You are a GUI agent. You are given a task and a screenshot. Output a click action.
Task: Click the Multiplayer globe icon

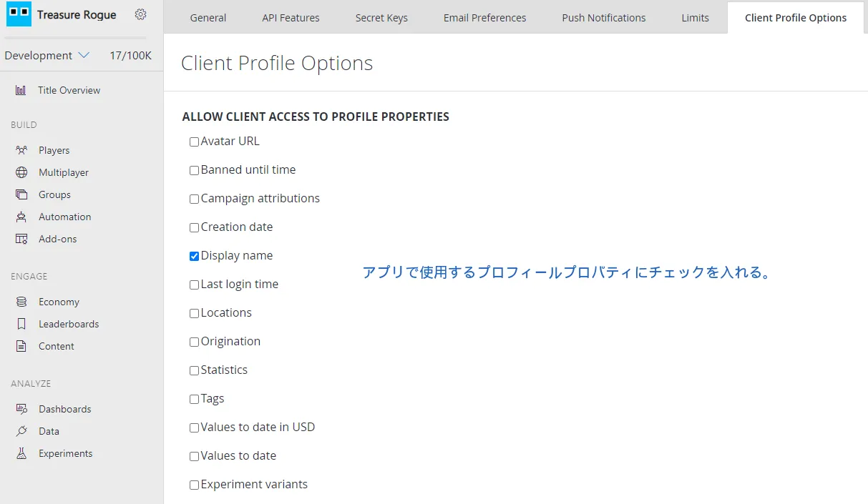click(21, 172)
